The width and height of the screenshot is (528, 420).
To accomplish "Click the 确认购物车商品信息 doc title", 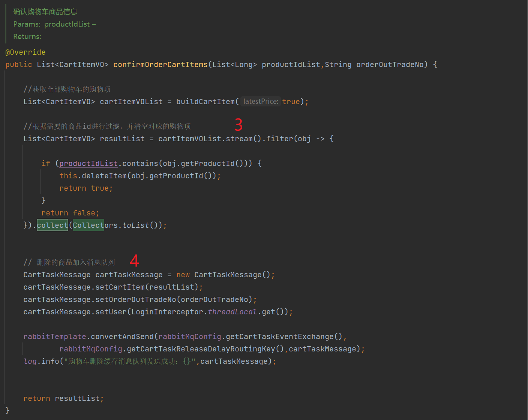I will tap(45, 12).
